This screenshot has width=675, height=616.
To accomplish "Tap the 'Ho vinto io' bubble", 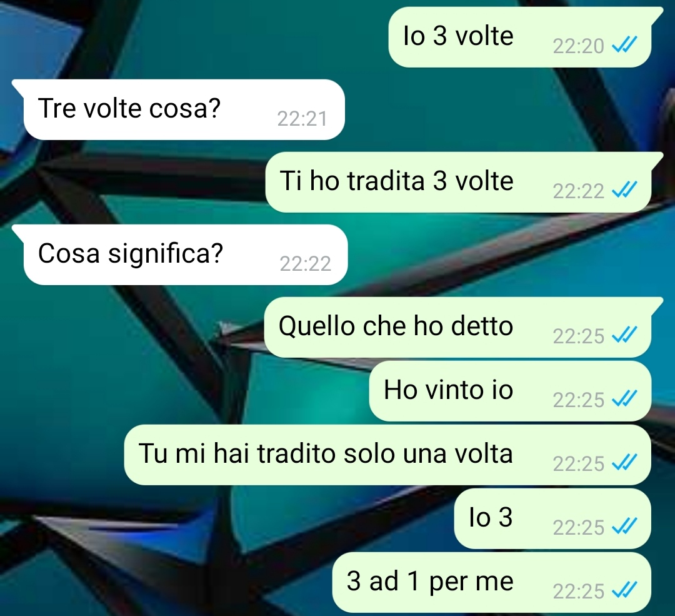I will click(x=510, y=391).
